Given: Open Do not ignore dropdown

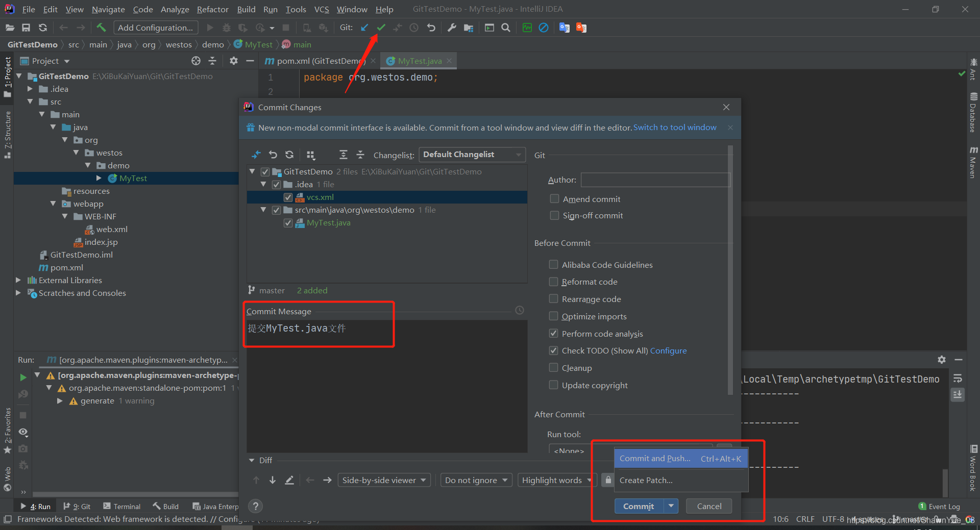Looking at the screenshot, I should 476,480.
